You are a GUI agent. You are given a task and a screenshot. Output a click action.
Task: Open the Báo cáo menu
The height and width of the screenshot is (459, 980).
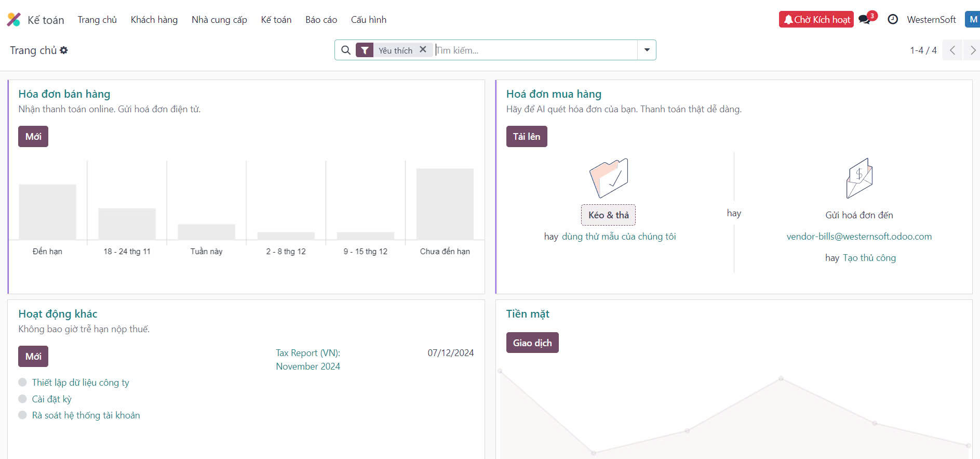click(321, 20)
